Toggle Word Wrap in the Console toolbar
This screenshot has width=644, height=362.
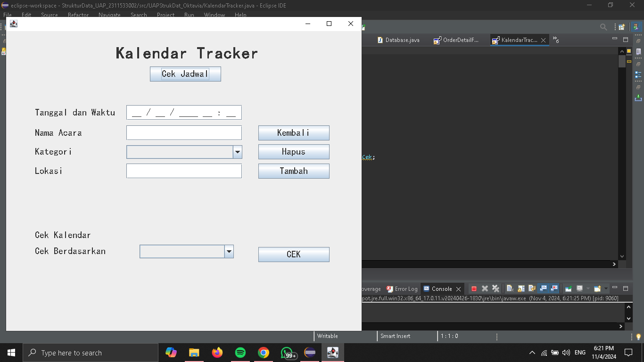532,288
